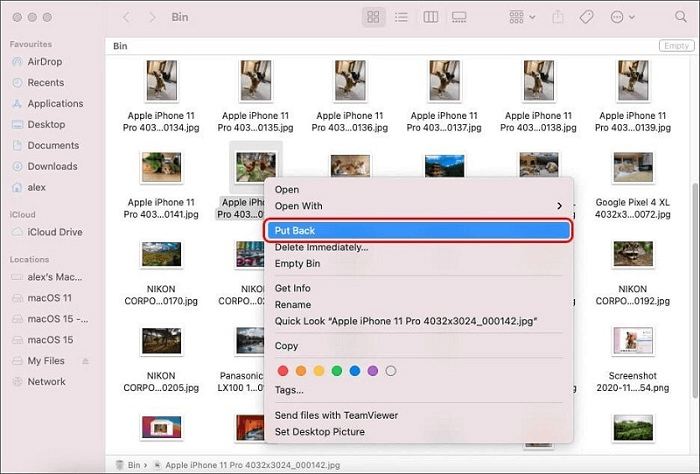Open Downloads in the sidebar
Viewport: 700px width, 474px height.
pos(52,166)
